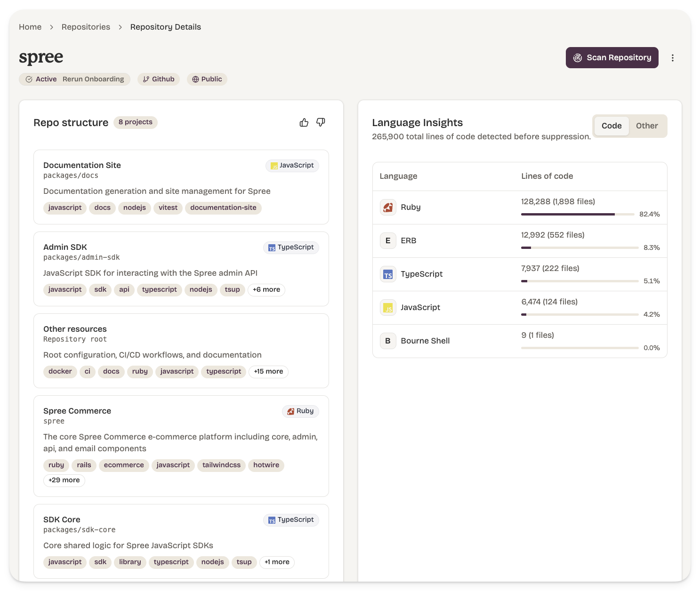The height and width of the screenshot is (591, 700).
Task: Click the ERB percentage progress bar
Action: (x=580, y=248)
